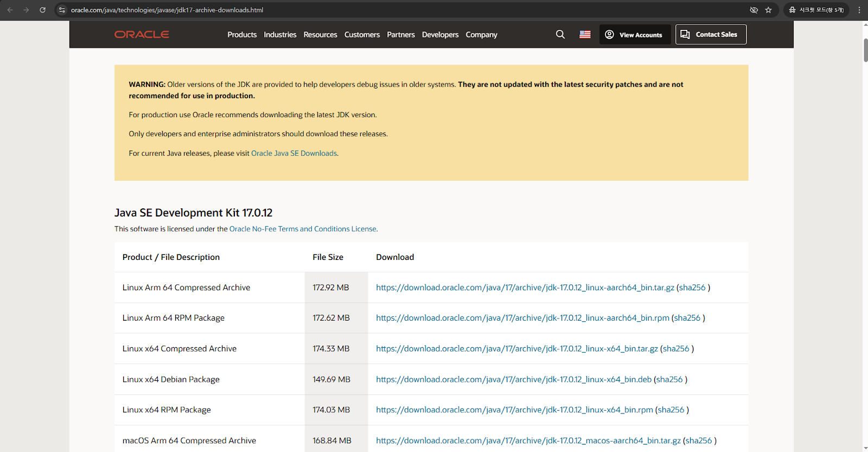
Task: Download the linux-x64_bin.rpm package
Action: coord(514,410)
